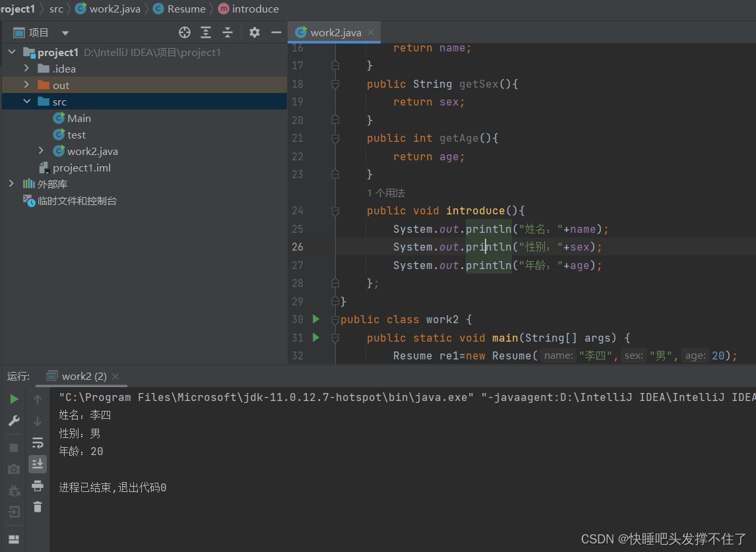Toggle soft-wrap in run console
Screen dimensions: 756x552
pyautogui.click(x=38, y=443)
